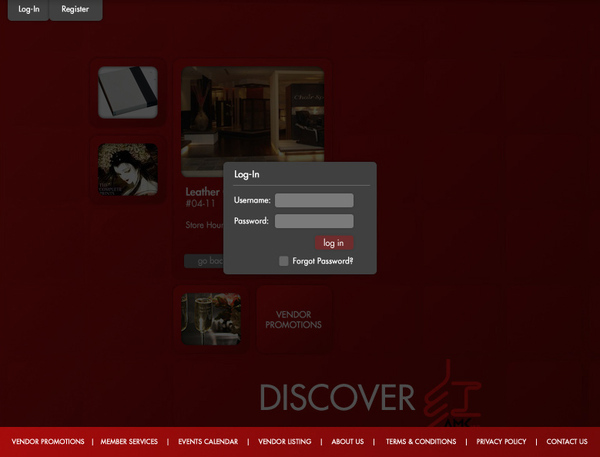Screen dimensions: 600x457
Task: Open Privacy Policy link
Action: tap(501, 441)
